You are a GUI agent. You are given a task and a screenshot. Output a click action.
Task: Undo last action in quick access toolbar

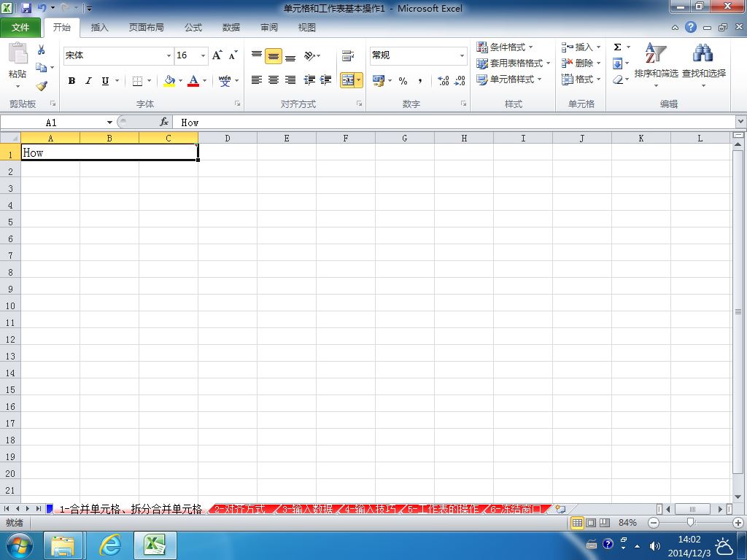pos(42,7)
